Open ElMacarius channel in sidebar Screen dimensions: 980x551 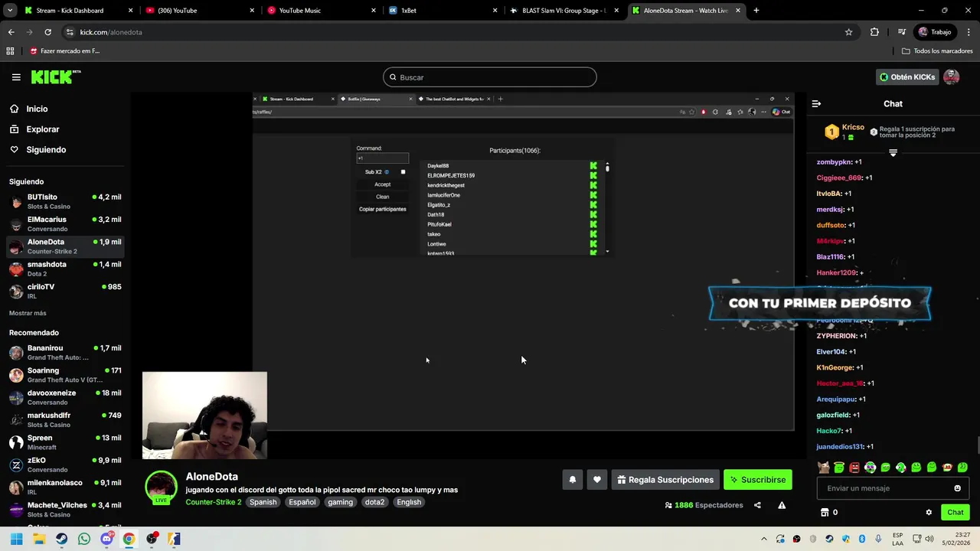[65, 223]
